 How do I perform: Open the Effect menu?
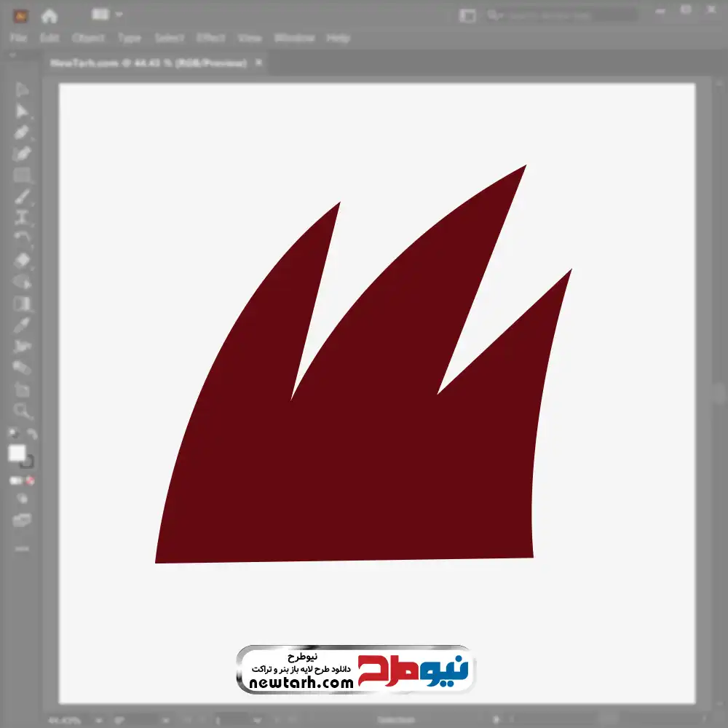(x=211, y=38)
